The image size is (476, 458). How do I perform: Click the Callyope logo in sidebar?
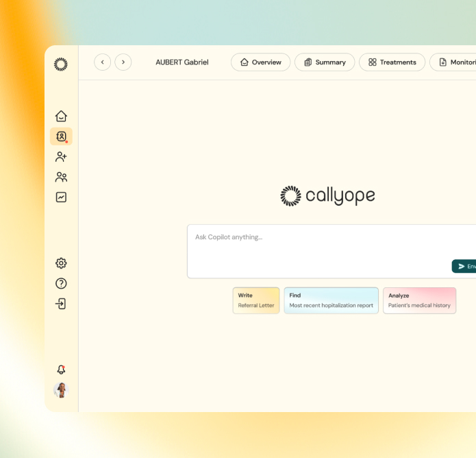pos(61,64)
